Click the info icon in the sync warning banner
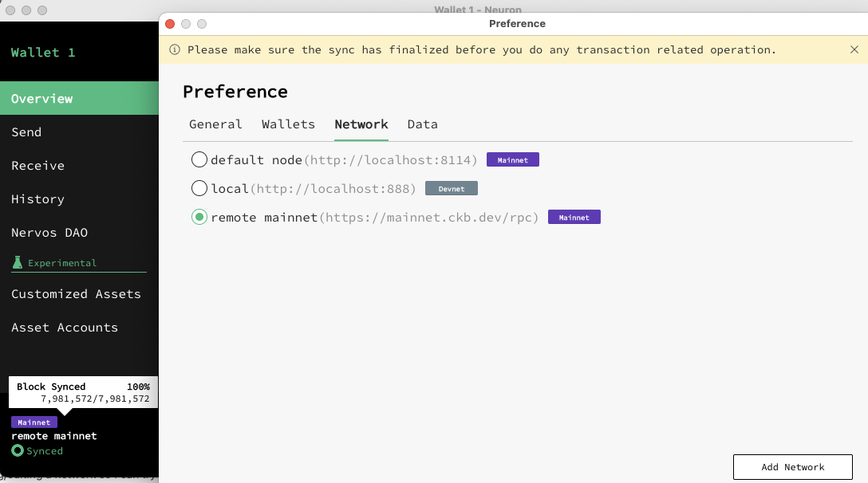The image size is (868, 483). [x=175, y=49]
